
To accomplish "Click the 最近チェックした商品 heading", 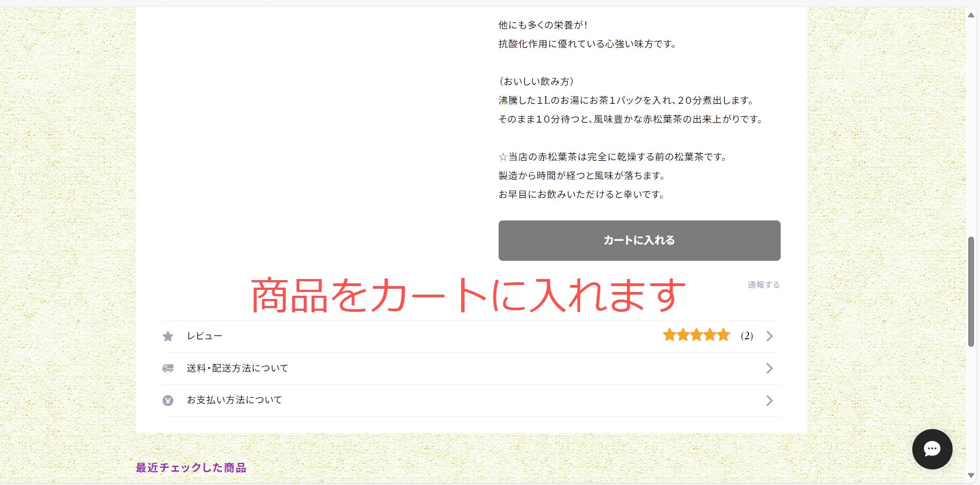I will pos(191,468).
